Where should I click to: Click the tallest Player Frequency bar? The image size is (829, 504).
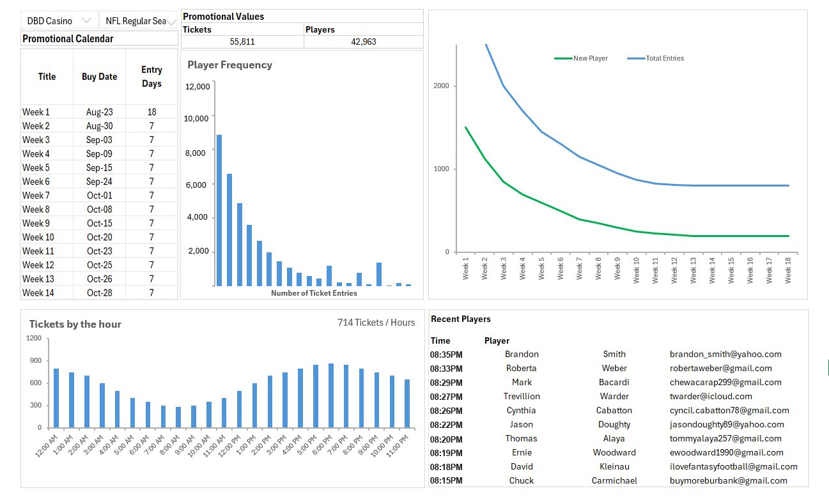219,210
